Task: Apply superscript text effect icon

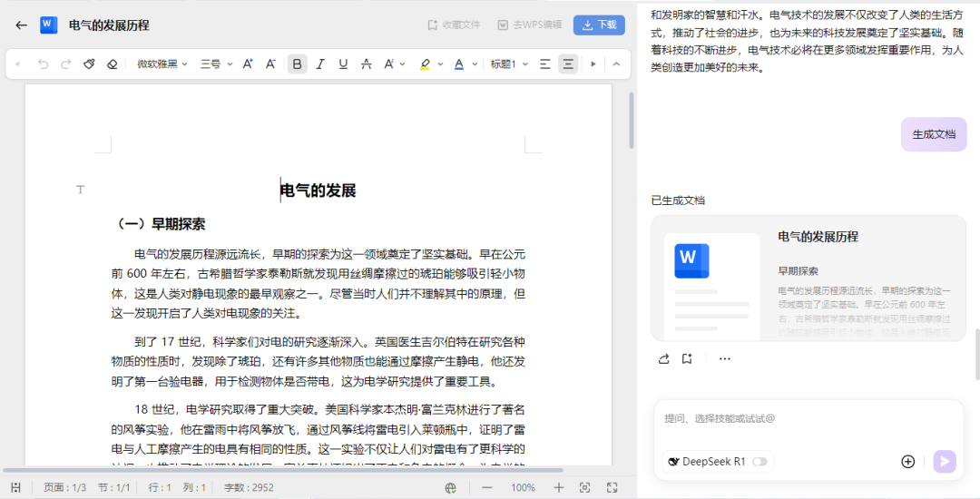Action: click(388, 64)
